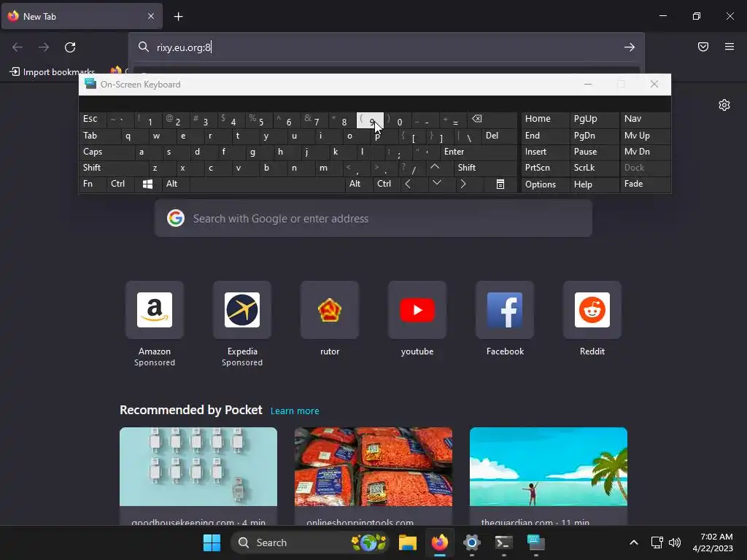Click the back navigation arrow
The image size is (747, 560).
(x=18, y=47)
